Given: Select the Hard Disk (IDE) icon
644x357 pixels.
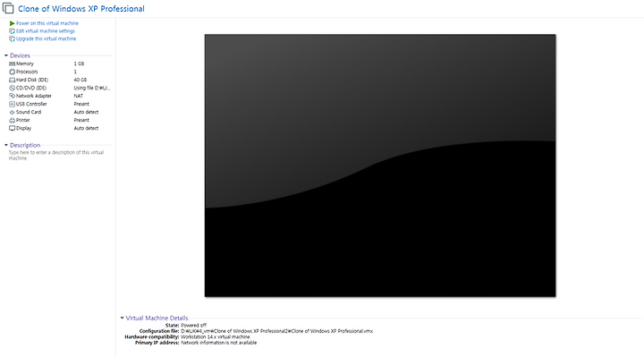Looking at the screenshot, I should 12,80.
